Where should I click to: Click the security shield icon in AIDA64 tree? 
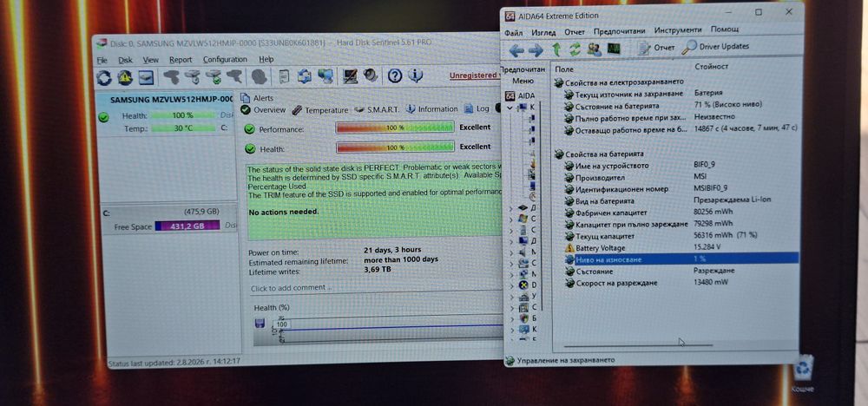[523, 318]
